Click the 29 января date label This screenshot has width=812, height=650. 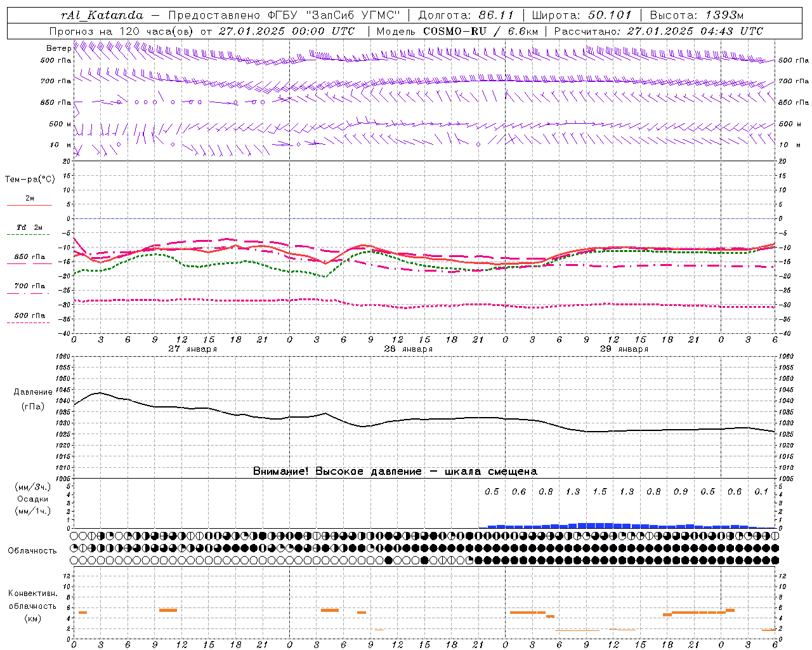(624, 349)
